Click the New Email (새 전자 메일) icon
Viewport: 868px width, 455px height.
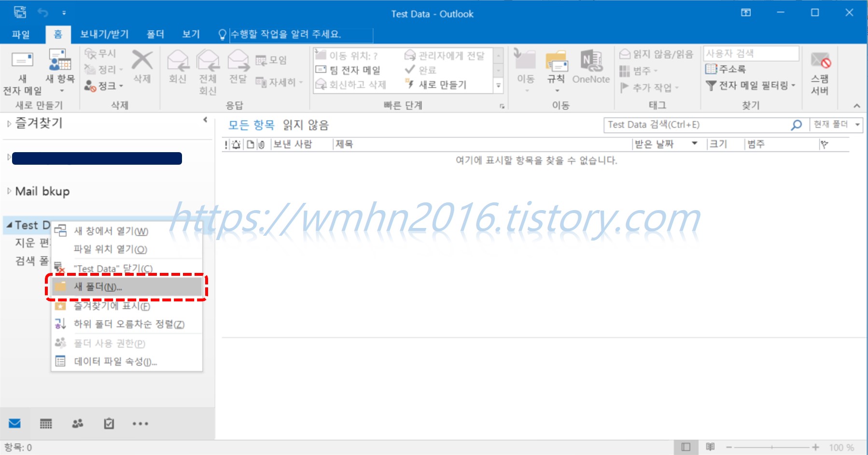point(22,60)
